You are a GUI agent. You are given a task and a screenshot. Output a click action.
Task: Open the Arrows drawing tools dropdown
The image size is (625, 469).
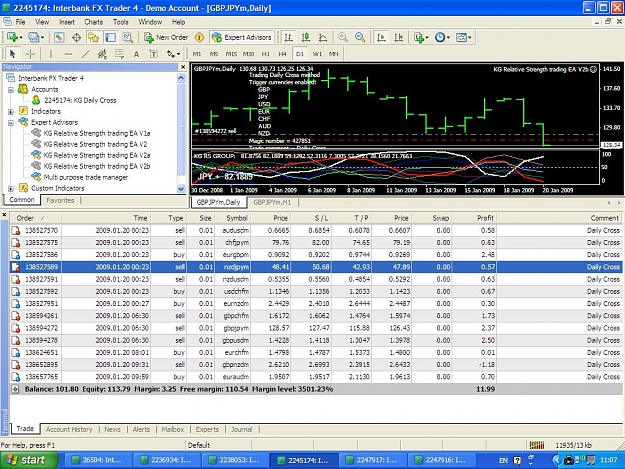[x=173, y=53]
